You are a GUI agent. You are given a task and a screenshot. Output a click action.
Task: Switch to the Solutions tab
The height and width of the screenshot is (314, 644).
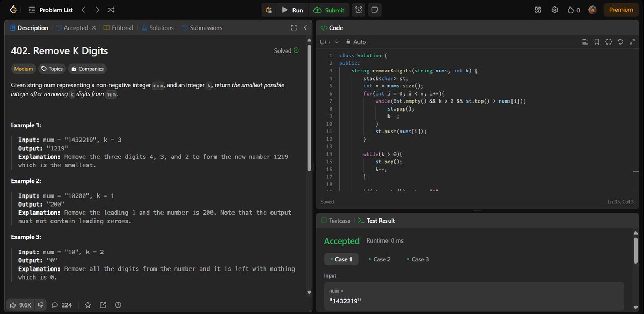coord(157,28)
